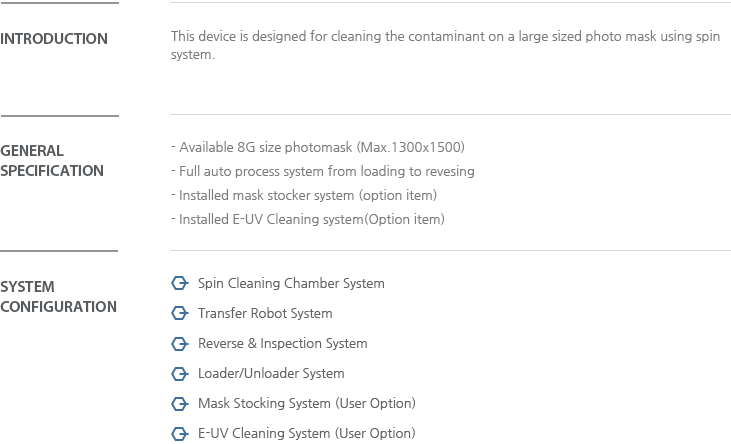Click the bullet icon beside Transfer Robot System
Screen dimensions: 731x444
tap(179, 313)
